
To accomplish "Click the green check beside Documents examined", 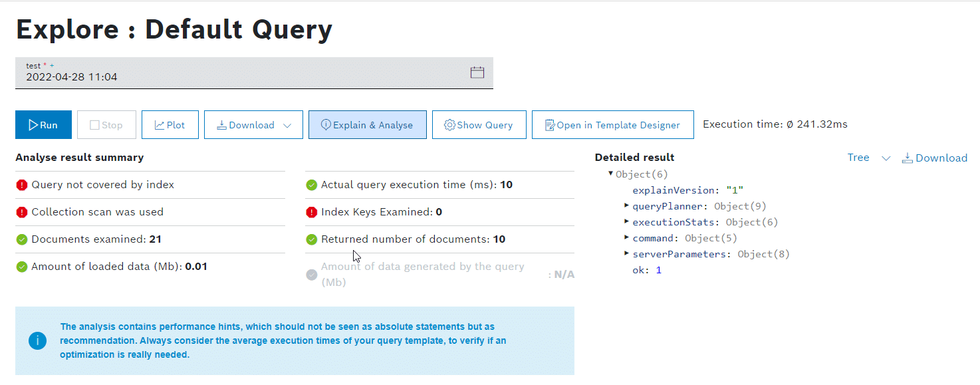I will point(22,239).
